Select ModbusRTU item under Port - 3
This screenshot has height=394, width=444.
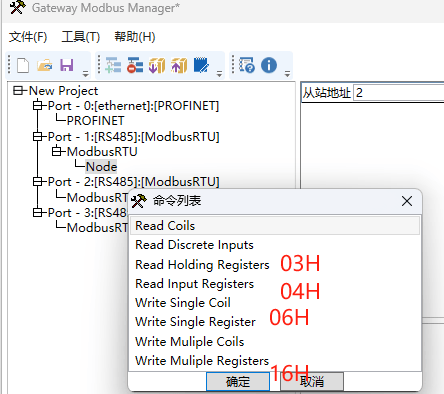click(x=97, y=228)
